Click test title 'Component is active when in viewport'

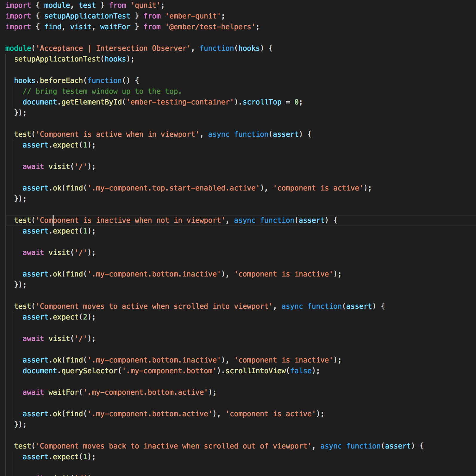tap(117, 134)
